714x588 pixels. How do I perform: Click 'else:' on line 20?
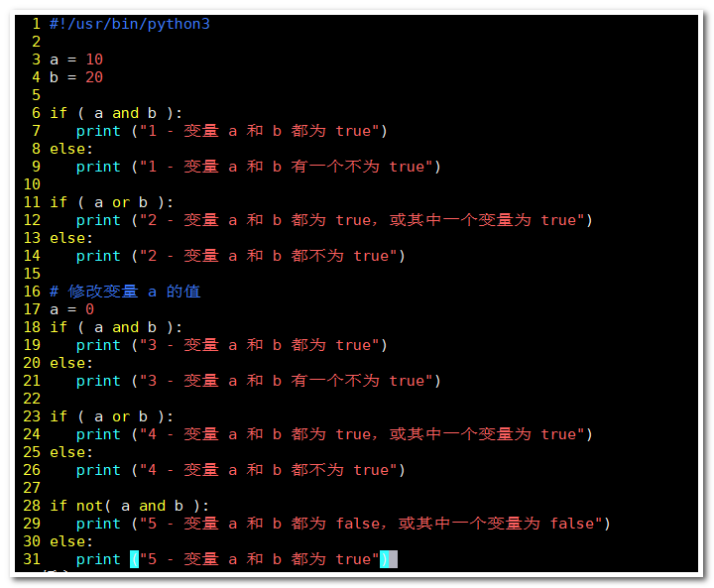(71, 363)
